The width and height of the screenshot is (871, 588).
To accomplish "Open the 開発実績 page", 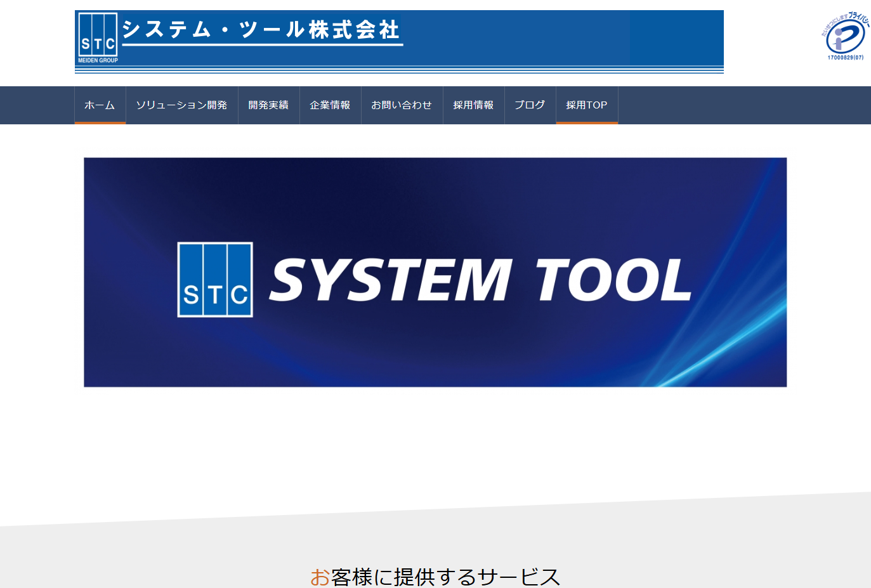I will pos(269,105).
